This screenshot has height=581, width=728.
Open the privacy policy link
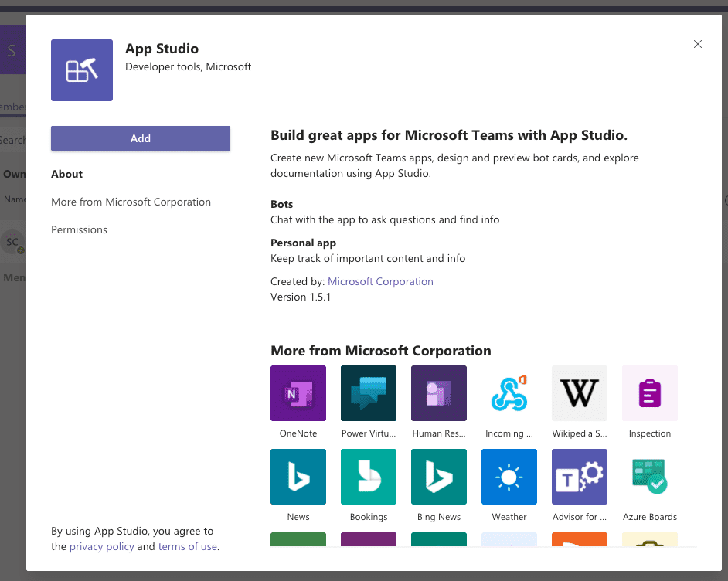pos(102,546)
